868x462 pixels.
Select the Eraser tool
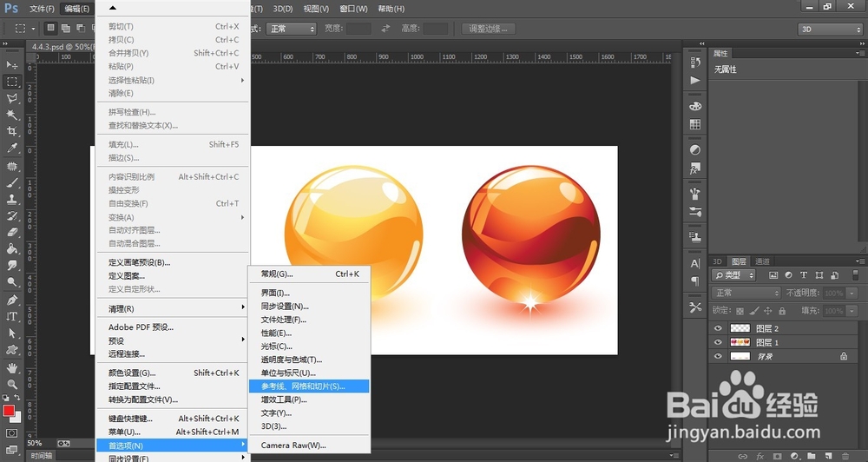(x=11, y=233)
